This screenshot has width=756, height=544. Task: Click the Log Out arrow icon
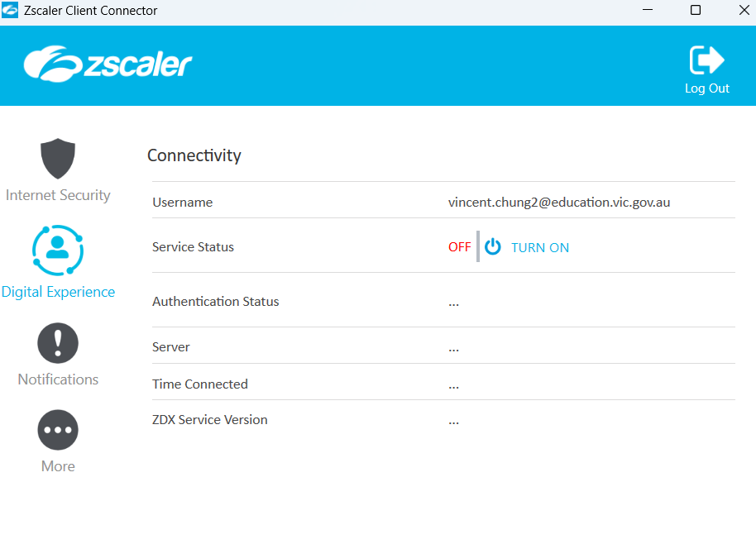pos(707,60)
